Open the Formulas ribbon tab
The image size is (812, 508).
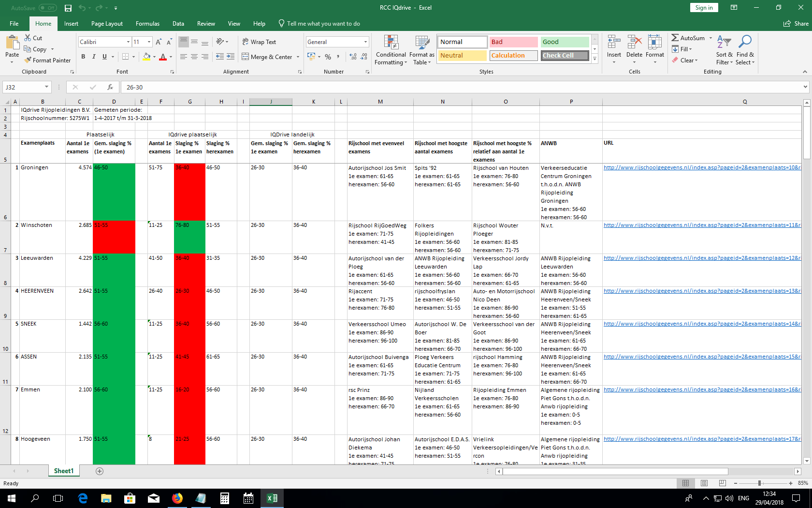tap(147, 24)
